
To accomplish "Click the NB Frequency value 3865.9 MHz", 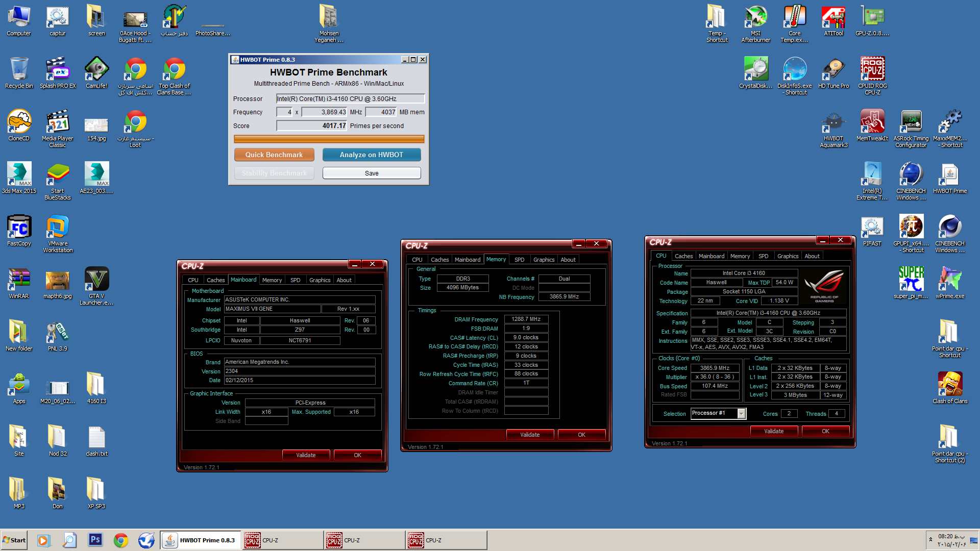I will click(x=564, y=296).
